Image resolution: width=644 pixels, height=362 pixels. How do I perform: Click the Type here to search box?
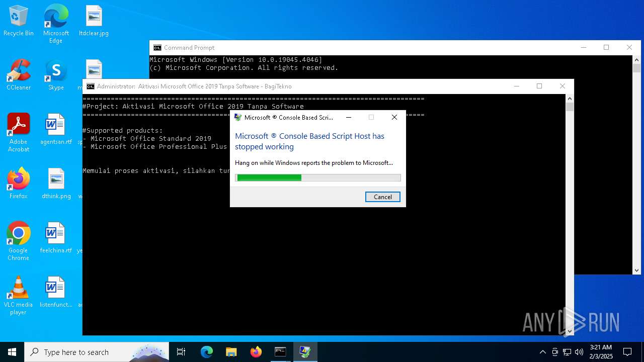(x=97, y=352)
